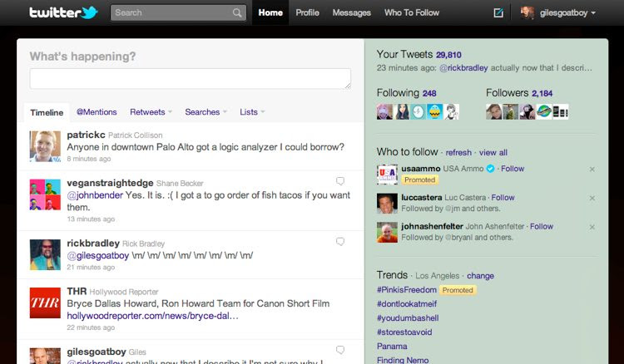View all follow suggestions

coord(493,153)
